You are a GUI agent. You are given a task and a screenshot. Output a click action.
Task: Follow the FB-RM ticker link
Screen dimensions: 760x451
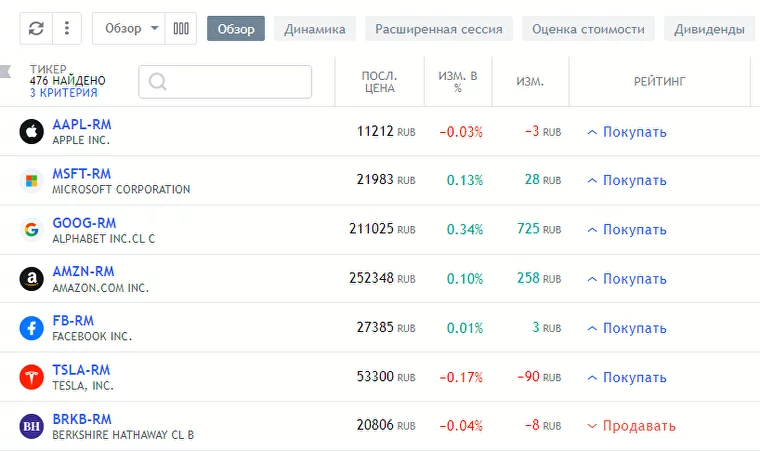click(x=73, y=321)
